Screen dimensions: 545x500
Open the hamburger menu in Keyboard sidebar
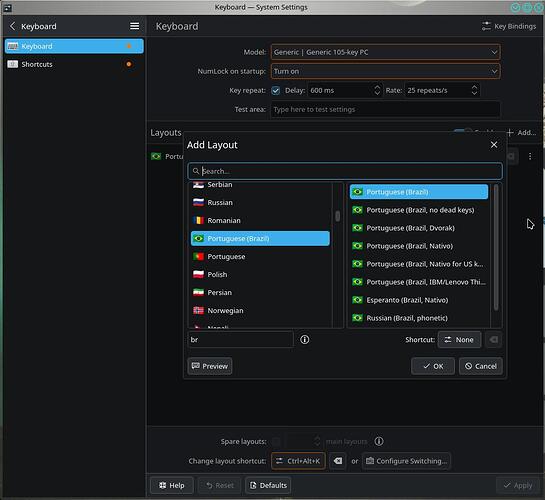click(x=135, y=26)
